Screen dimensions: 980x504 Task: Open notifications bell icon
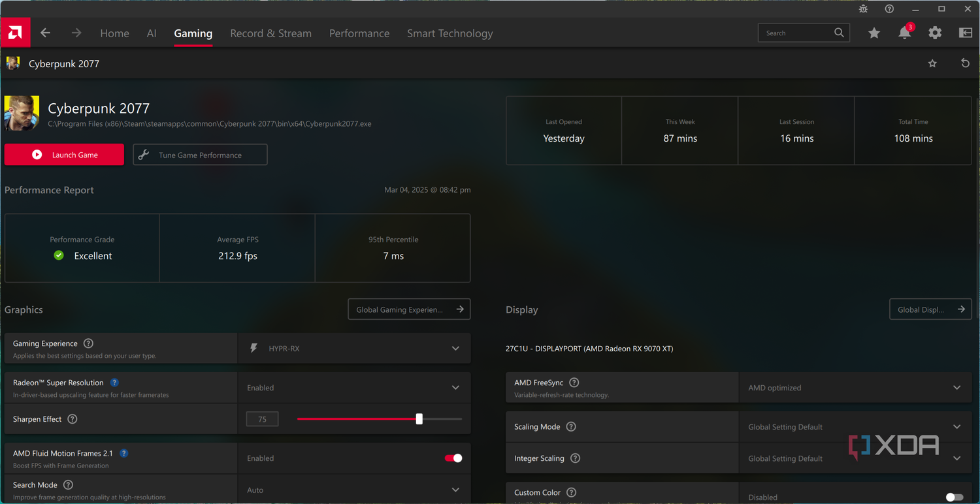[x=905, y=33]
